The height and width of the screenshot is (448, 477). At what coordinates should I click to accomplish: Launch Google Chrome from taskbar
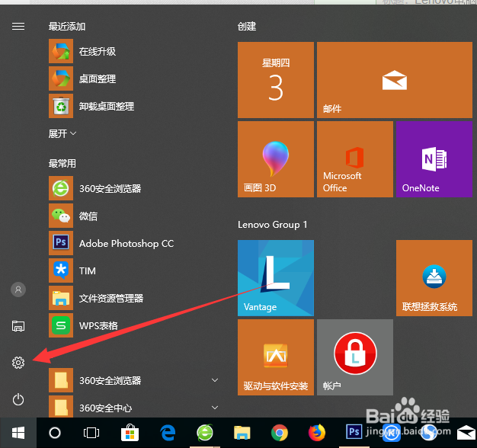pyautogui.click(x=279, y=433)
